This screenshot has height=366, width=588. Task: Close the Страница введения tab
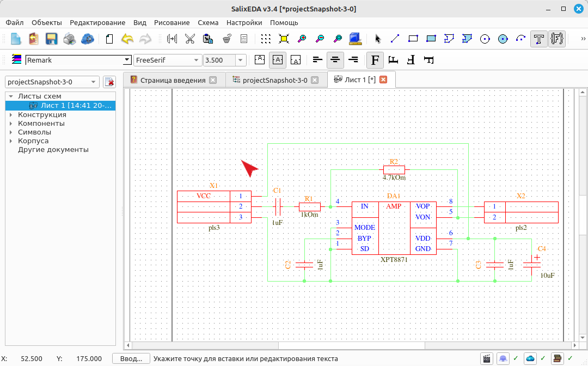point(213,80)
